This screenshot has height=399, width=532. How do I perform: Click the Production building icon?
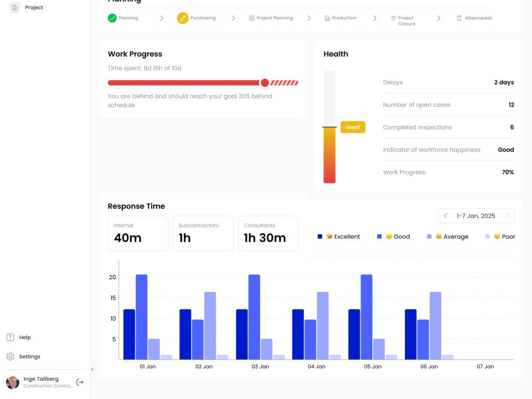tap(327, 18)
